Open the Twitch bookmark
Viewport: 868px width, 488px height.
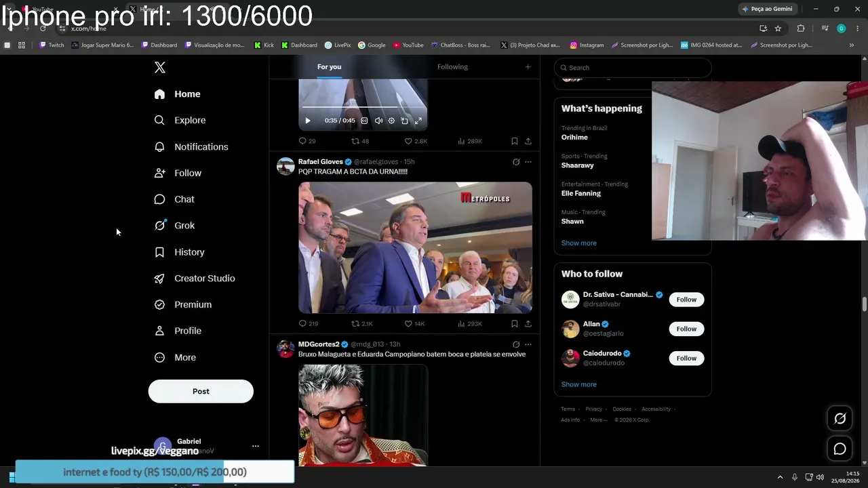pyautogui.click(x=52, y=45)
